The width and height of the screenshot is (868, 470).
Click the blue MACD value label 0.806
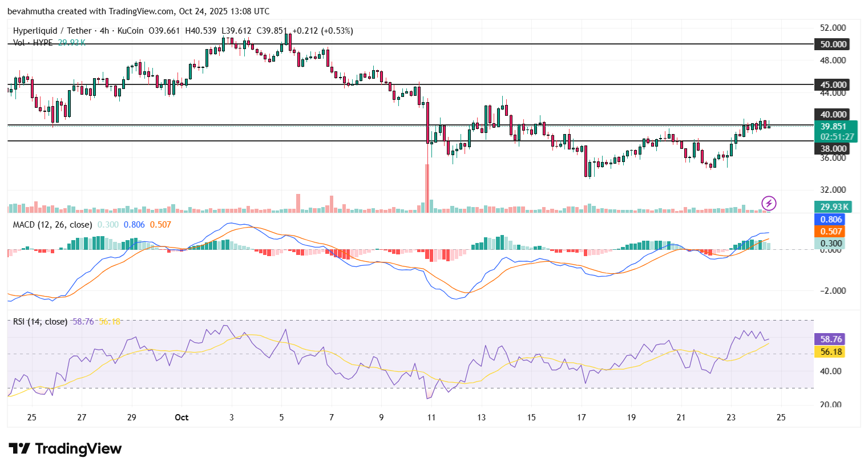pos(831,220)
